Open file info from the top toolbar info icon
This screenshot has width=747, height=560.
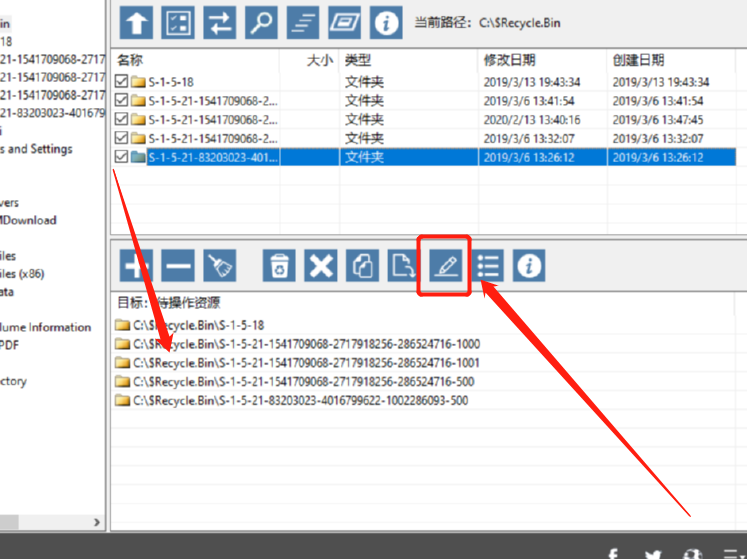[x=386, y=22]
